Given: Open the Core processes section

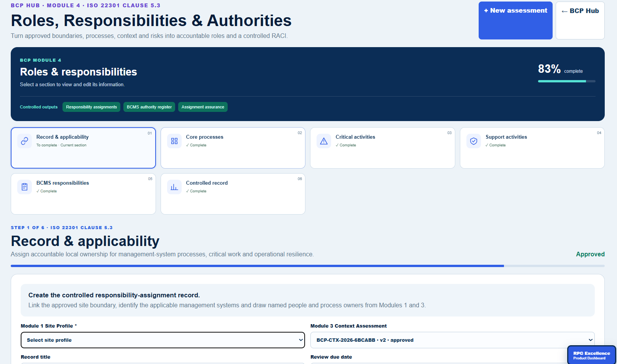Looking at the screenshot, I should click(233, 148).
